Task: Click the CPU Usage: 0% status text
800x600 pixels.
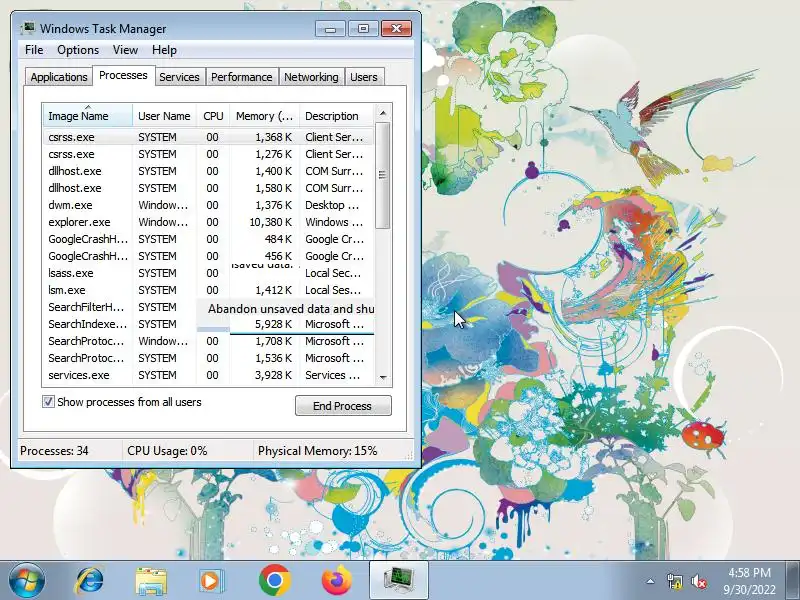Action: [167, 451]
